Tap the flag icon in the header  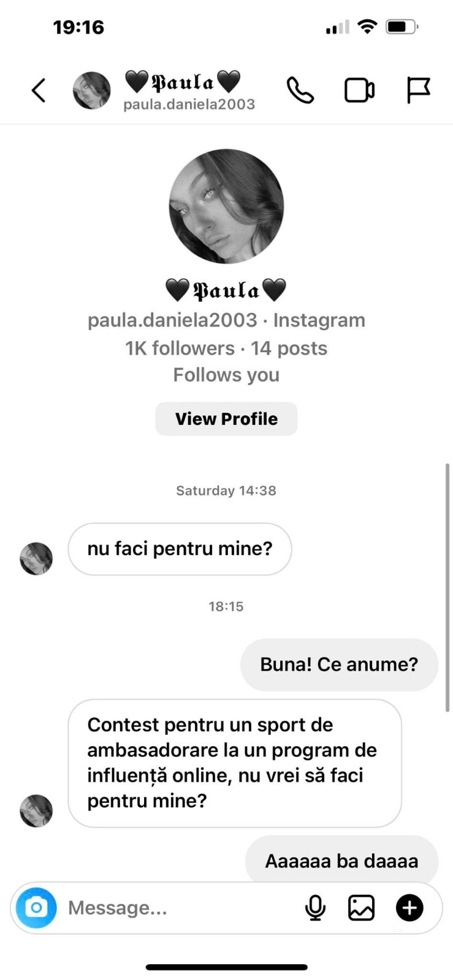[419, 91]
